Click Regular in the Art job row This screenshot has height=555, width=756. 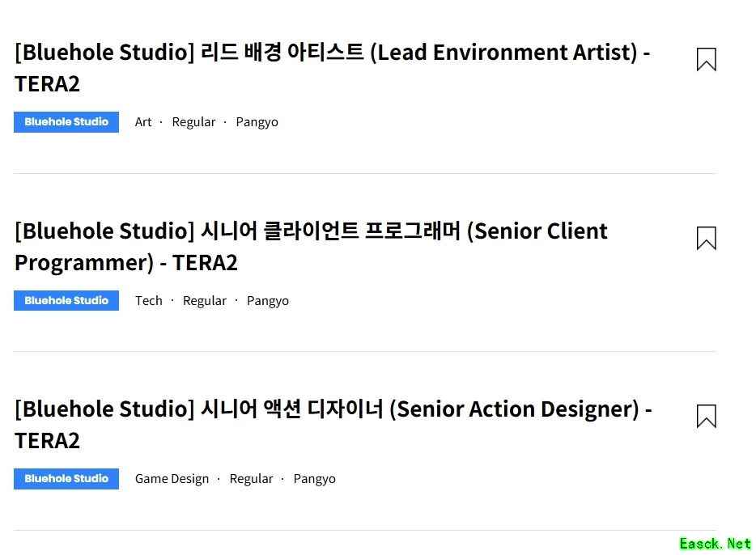click(193, 122)
